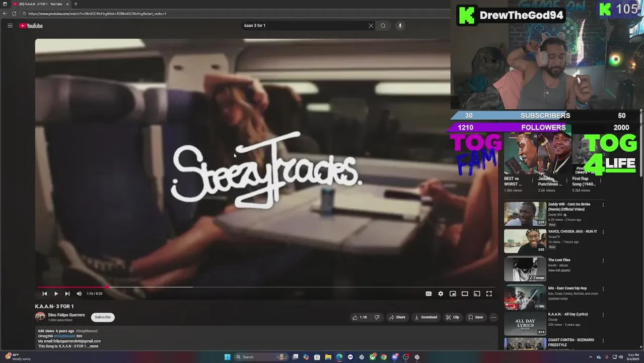Screen dimensions: 644x363
Task: Open the player settings gear
Action: click(441, 293)
